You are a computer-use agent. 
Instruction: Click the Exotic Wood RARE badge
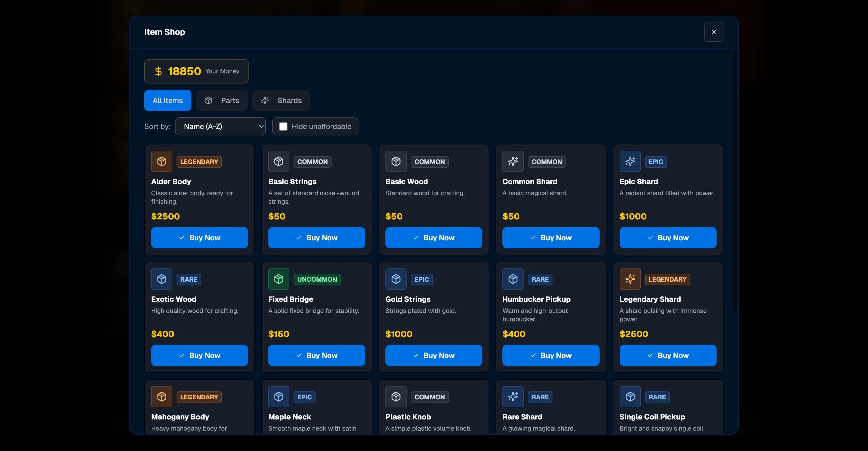click(x=189, y=279)
